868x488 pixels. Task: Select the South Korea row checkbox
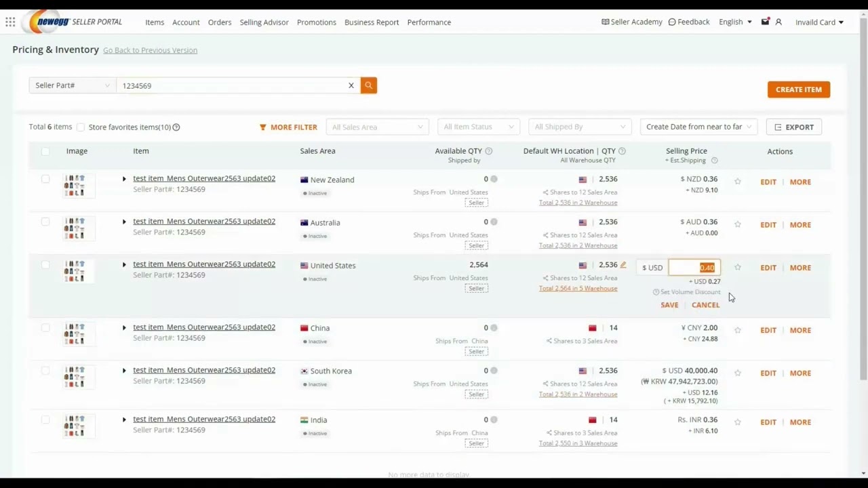pos(45,370)
